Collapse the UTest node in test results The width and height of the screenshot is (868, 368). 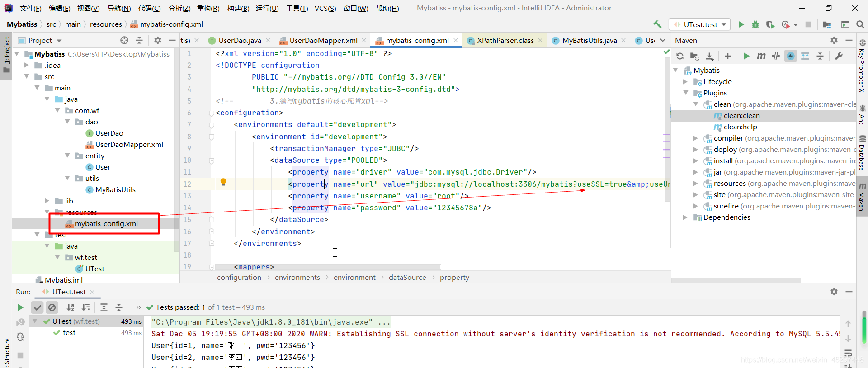click(x=35, y=321)
